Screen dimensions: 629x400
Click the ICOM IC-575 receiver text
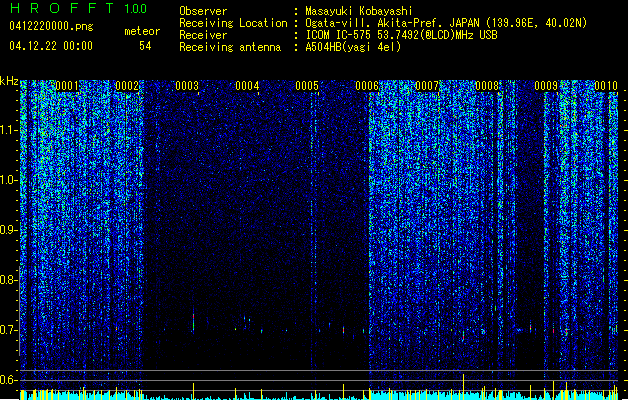pyautogui.click(x=401, y=35)
